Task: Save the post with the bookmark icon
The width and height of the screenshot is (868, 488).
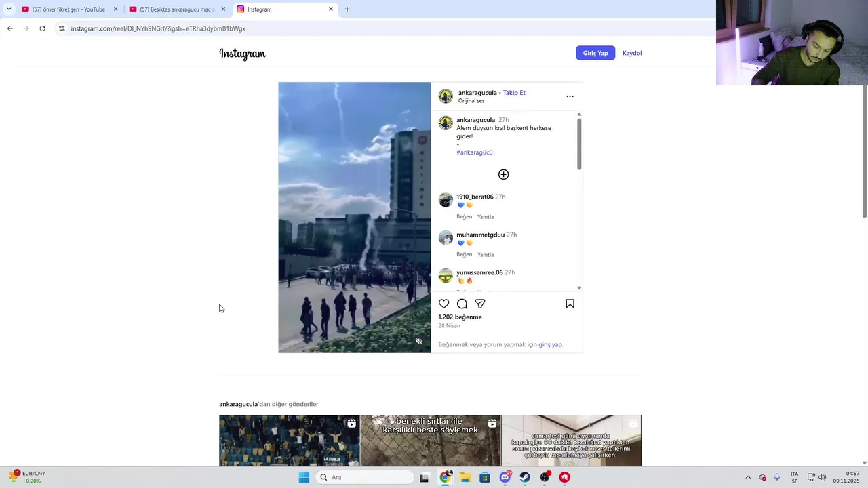Action: (570, 304)
